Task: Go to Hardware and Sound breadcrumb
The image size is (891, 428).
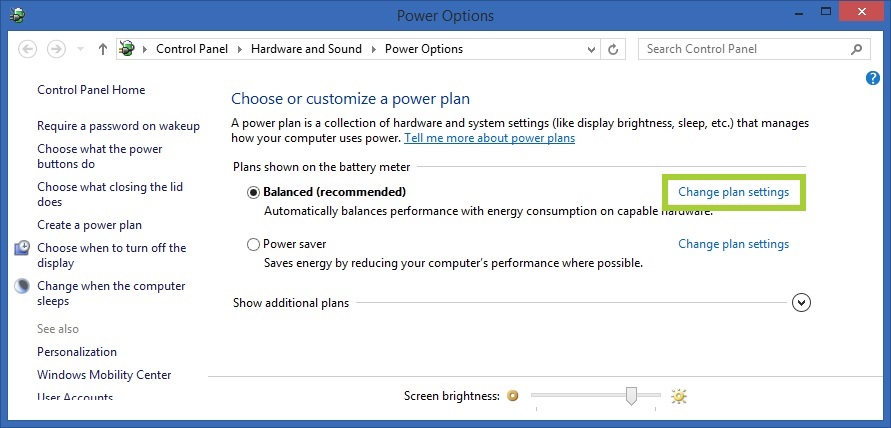Action: pyautogui.click(x=306, y=49)
